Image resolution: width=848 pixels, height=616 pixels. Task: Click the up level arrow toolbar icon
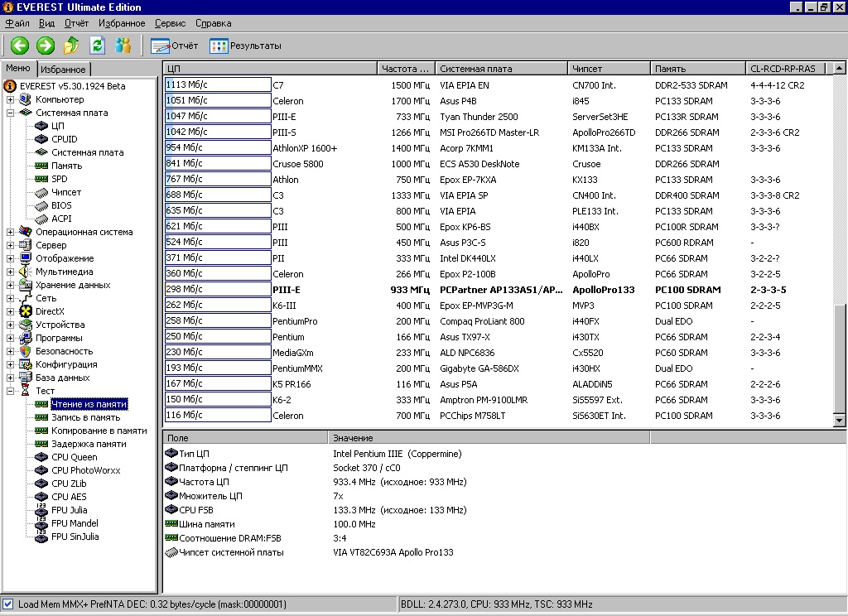72,46
